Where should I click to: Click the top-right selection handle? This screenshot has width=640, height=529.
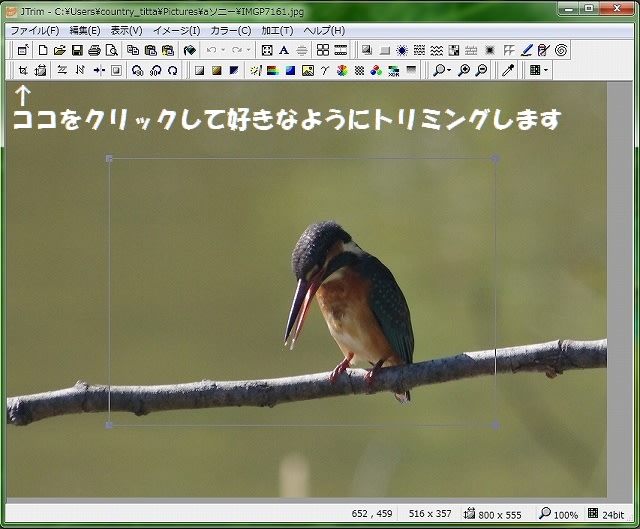495,158
